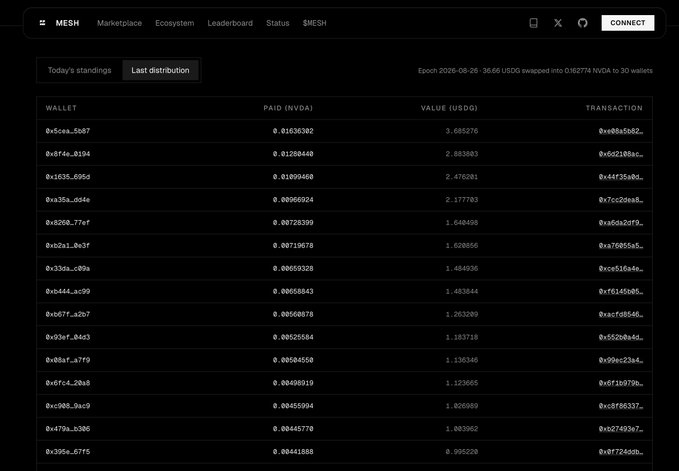Click USDG value 0.995220
This screenshot has height=471, width=679.
pyautogui.click(x=462, y=452)
